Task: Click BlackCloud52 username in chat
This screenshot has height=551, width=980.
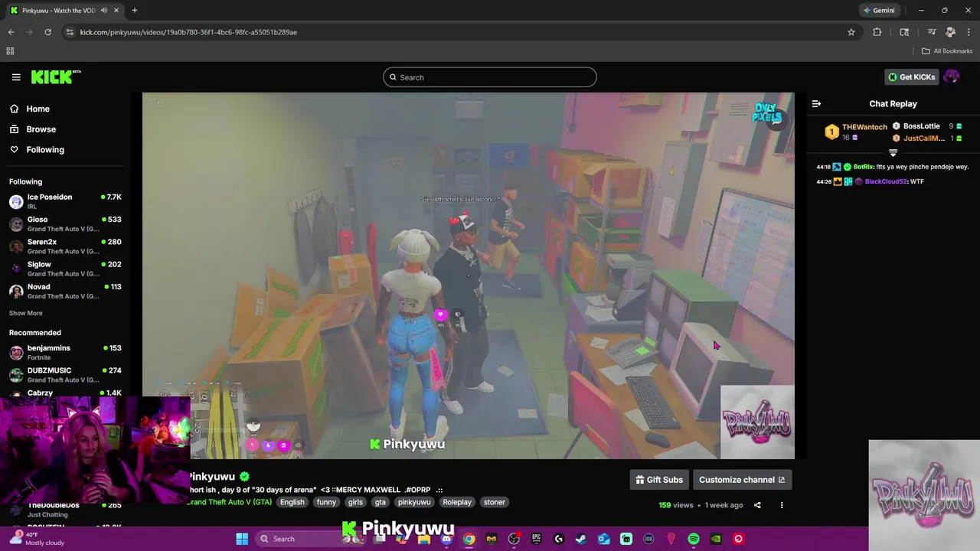Action: coord(886,182)
